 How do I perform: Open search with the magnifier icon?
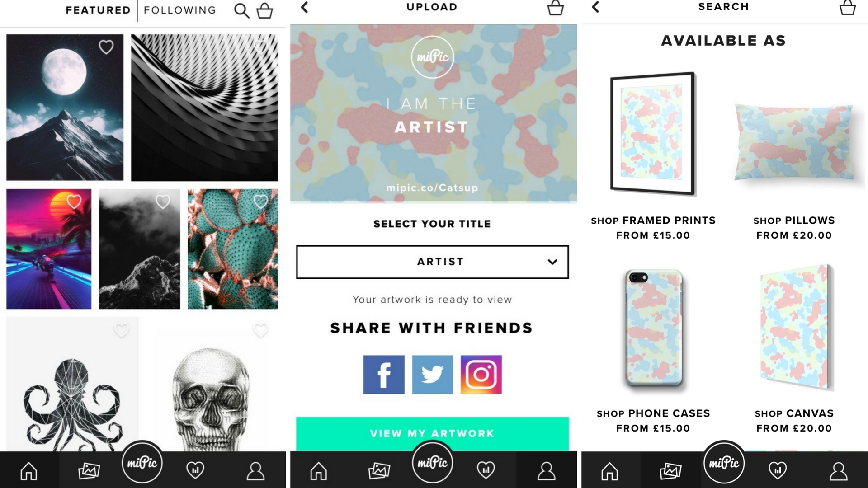point(241,10)
